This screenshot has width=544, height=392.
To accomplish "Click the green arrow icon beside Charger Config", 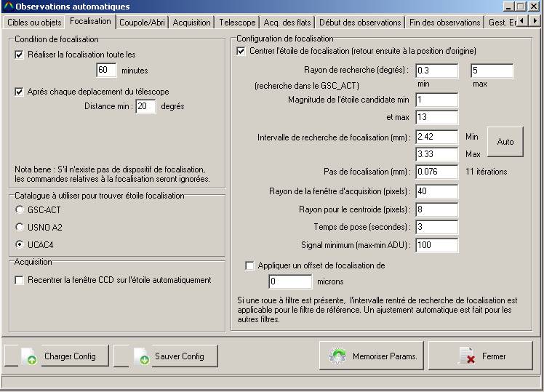I will pos(31,357).
